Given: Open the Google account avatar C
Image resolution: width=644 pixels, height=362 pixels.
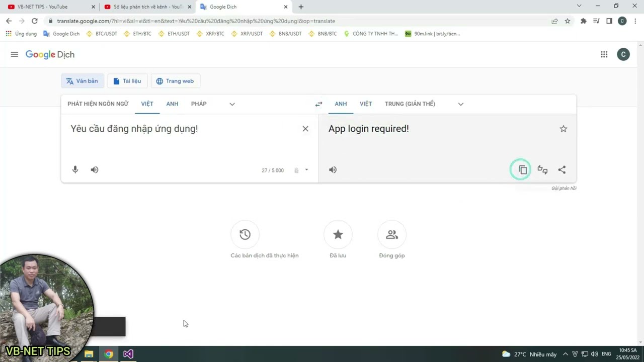Looking at the screenshot, I should tap(623, 54).
